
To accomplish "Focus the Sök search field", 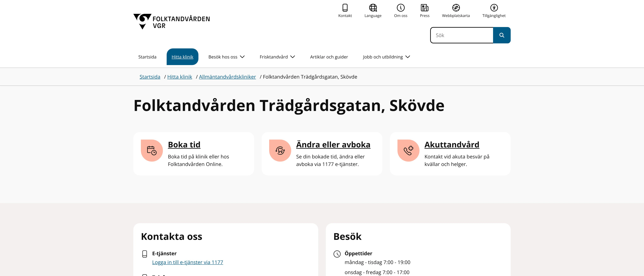I will coord(462,35).
